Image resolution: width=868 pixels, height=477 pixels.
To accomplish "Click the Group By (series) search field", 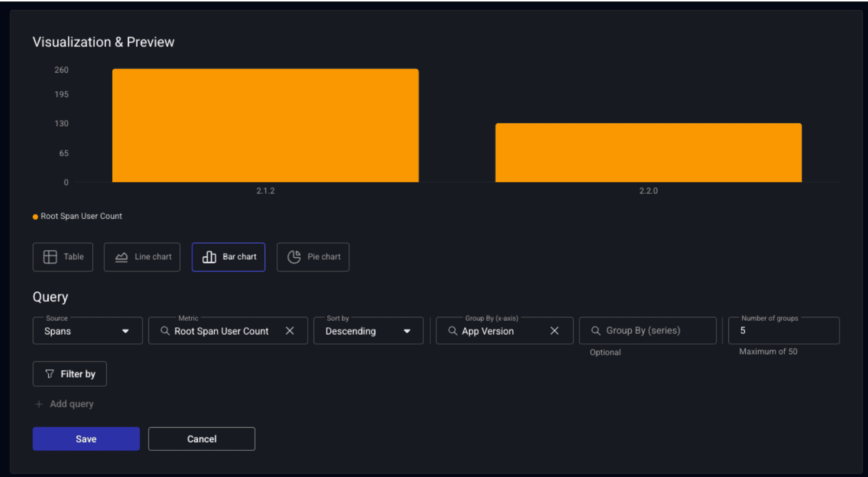I will 648,331.
